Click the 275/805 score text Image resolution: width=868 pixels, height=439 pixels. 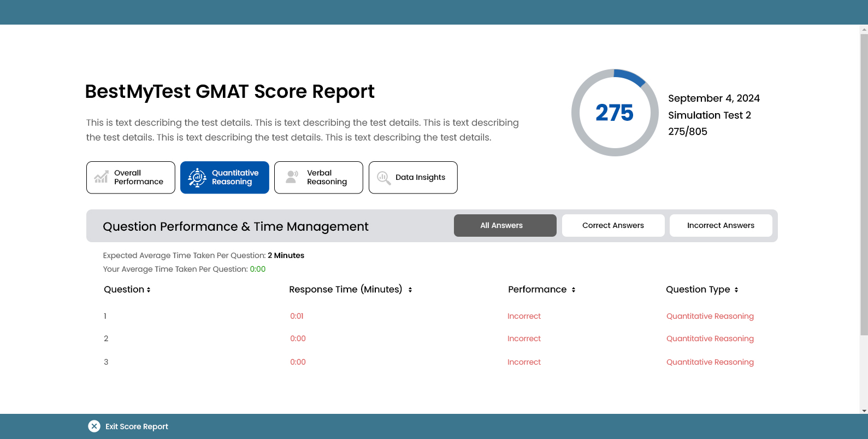coord(688,131)
